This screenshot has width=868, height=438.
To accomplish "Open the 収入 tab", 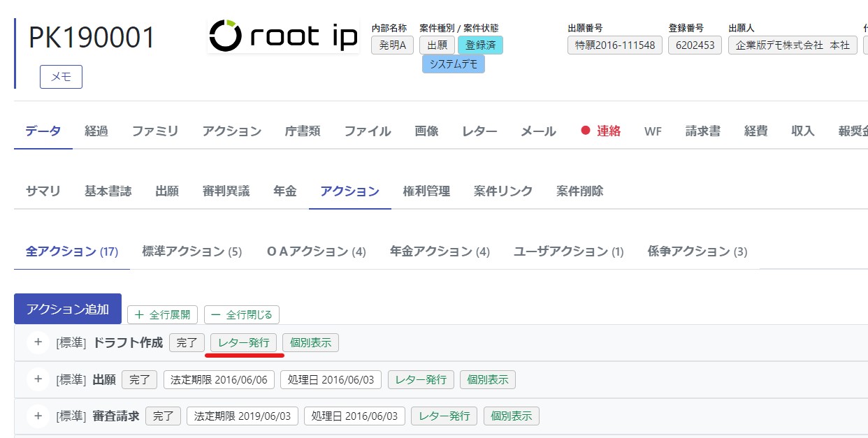I will coord(803,131).
